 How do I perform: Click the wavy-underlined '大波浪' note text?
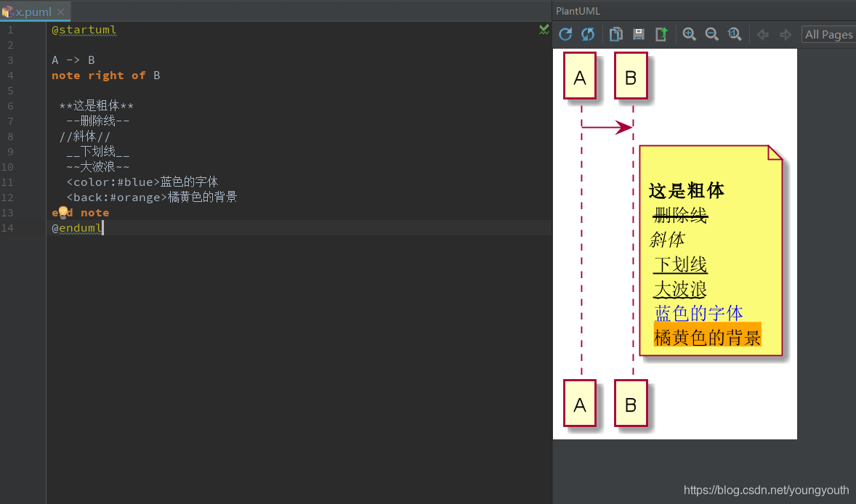tap(680, 289)
